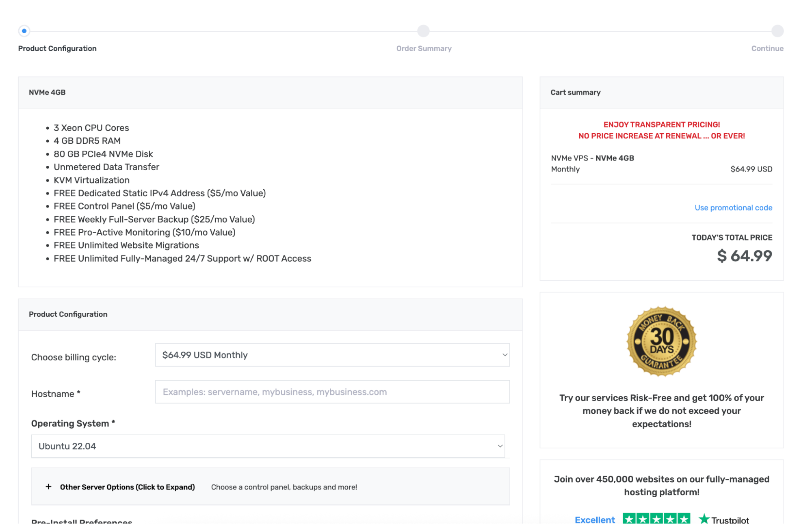This screenshot has height=524, width=812.
Task: Click 'FREE Pro-Active Monitoring' line
Action: click(x=145, y=232)
